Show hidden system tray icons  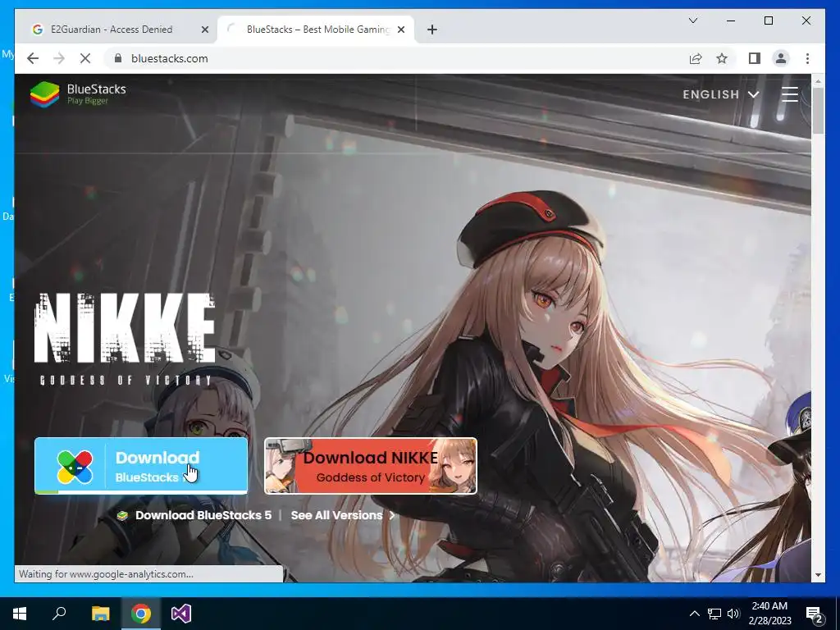click(x=694, y=614)
